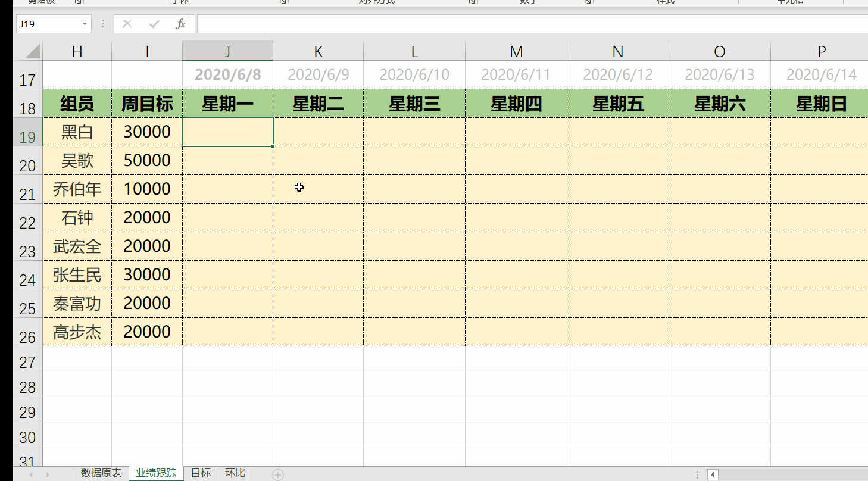Select column J header
This screenshot has width=868, height=481.
point(227,52)
